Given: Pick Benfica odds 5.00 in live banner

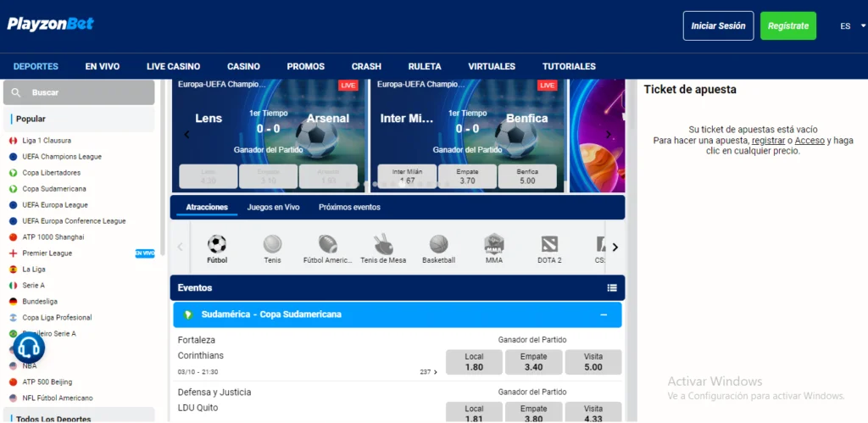Looking at the screenshot, I should [x=527, y=175].
